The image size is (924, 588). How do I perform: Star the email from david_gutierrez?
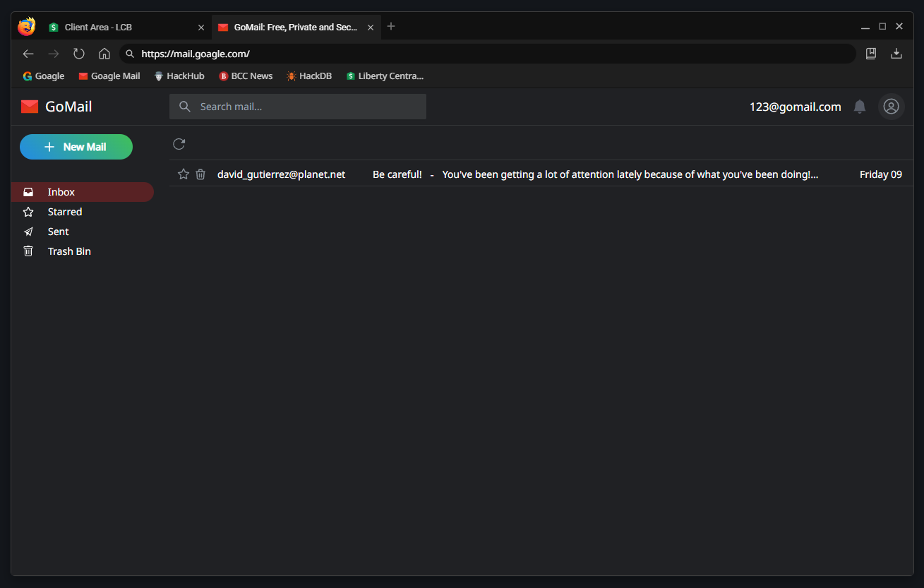(184, 174)
